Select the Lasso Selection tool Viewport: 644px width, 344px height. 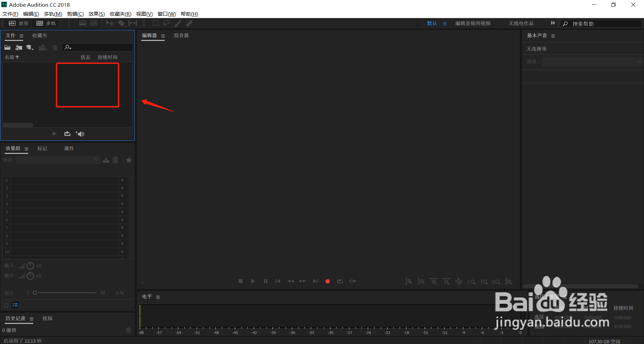[x=166, y=23]
